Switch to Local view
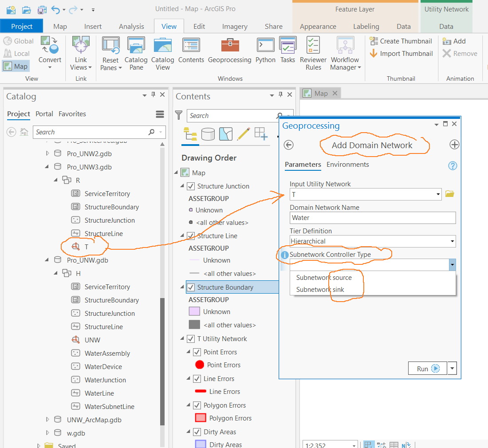The width and height of the screenshot is (488, 448). pyautogui.click(x=16, y=54)
